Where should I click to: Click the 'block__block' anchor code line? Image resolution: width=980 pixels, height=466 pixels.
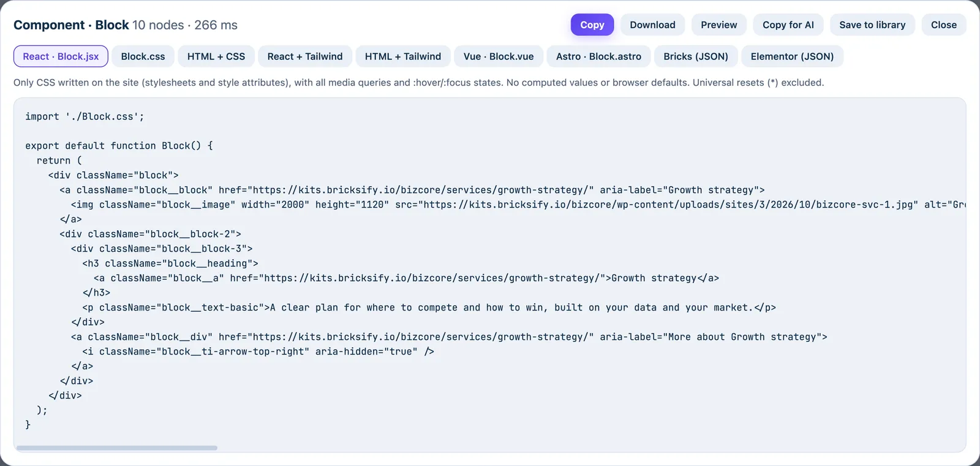coord(412,190)
